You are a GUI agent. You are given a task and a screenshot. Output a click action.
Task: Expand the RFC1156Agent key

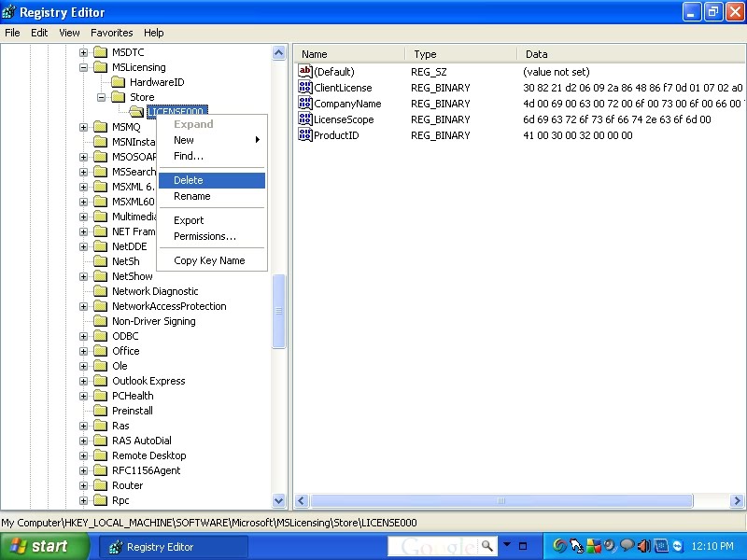[x=83, y=470]
